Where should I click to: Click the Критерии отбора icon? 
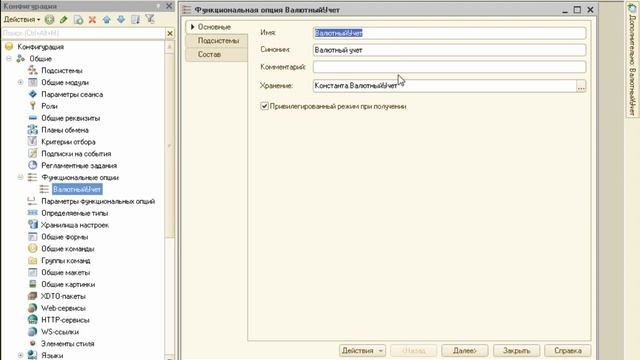[33, 142]
